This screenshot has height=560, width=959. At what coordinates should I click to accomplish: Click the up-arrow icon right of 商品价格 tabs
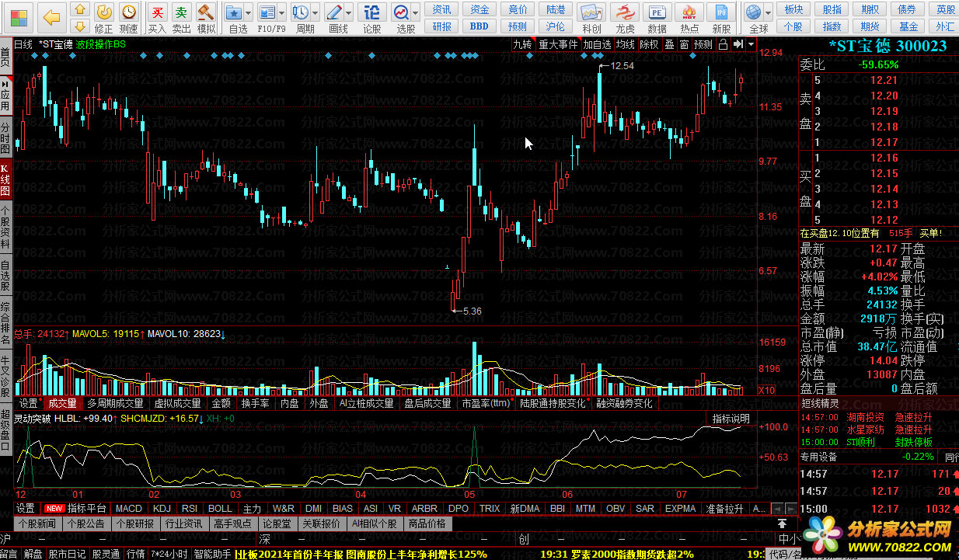coord(783,524)
